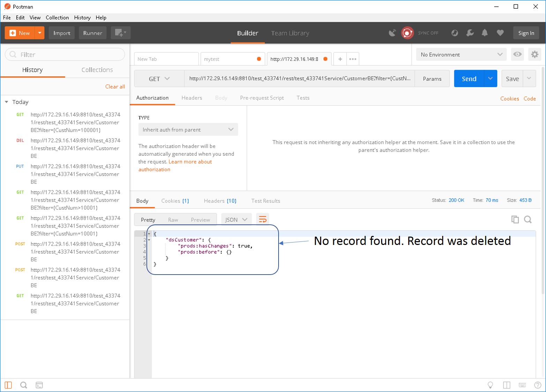546x392 pixels.
Task: Open the Collection menu
Action: click(x=57, y=17)
